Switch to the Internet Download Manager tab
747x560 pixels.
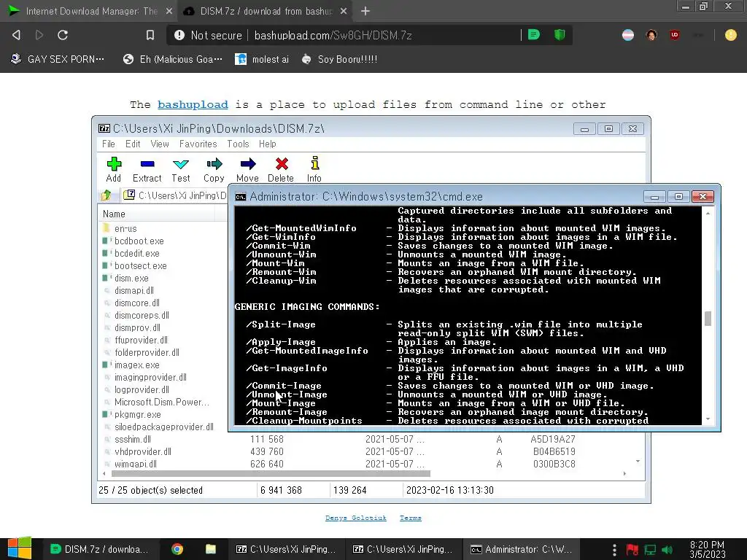89,11
